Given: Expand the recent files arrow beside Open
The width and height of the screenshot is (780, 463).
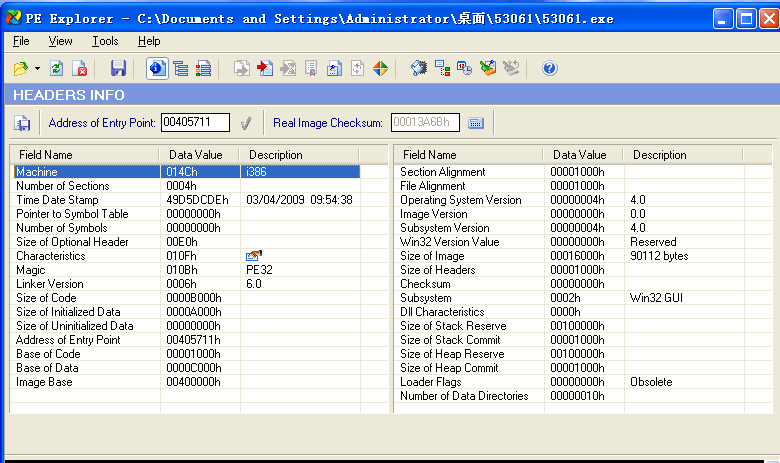Looking at the screenshot, I should click(x=37, y=69).
